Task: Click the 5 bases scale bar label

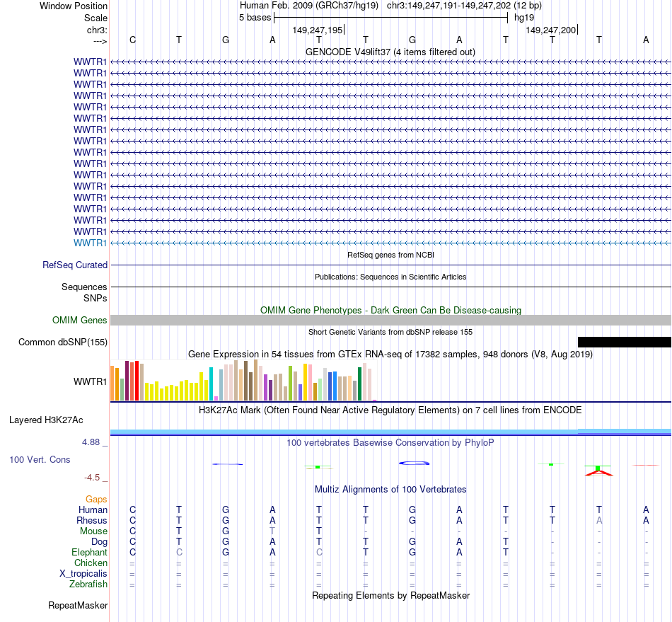Action: pyautogui.click(x=255, y=18)
